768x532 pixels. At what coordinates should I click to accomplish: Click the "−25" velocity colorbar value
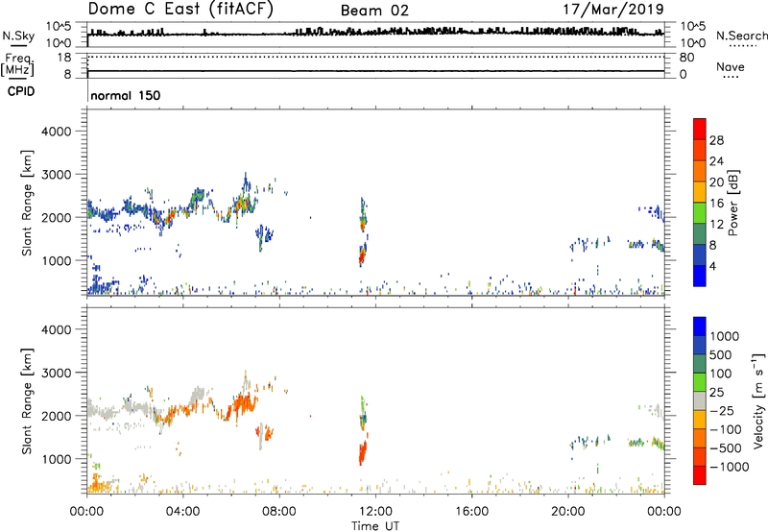point(721,411)
